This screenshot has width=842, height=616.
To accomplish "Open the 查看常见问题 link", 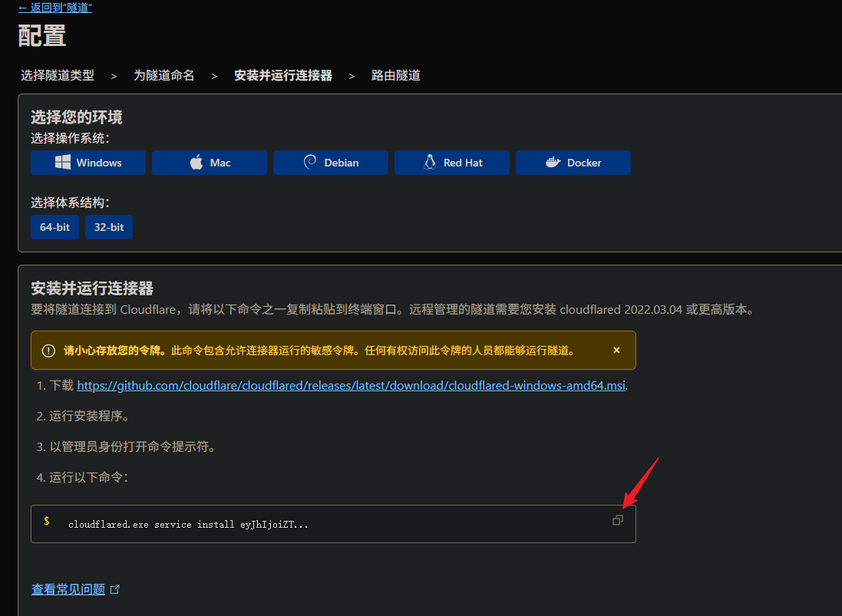I will tap(68, 590).
